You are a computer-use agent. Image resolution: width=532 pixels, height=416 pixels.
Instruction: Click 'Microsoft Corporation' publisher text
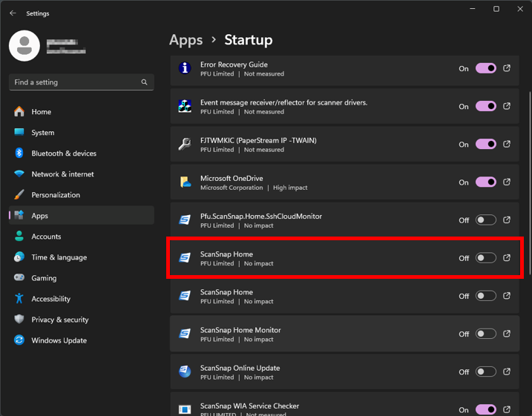pos(231,188)
